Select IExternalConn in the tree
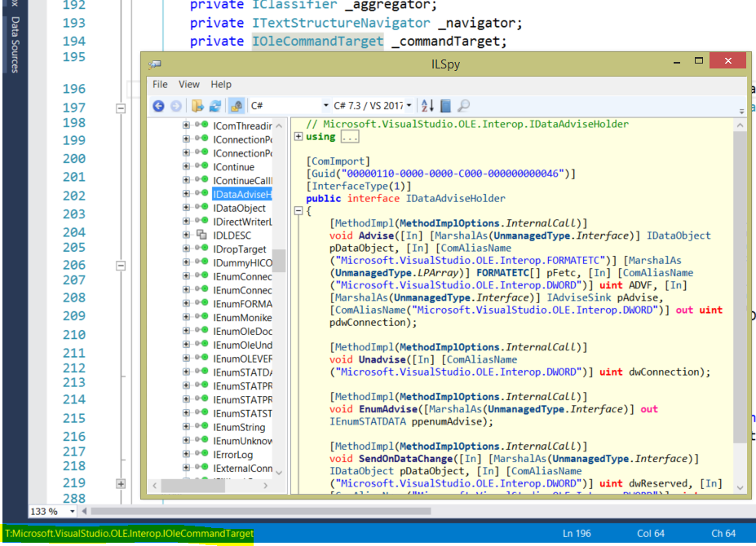 [242, 469]
